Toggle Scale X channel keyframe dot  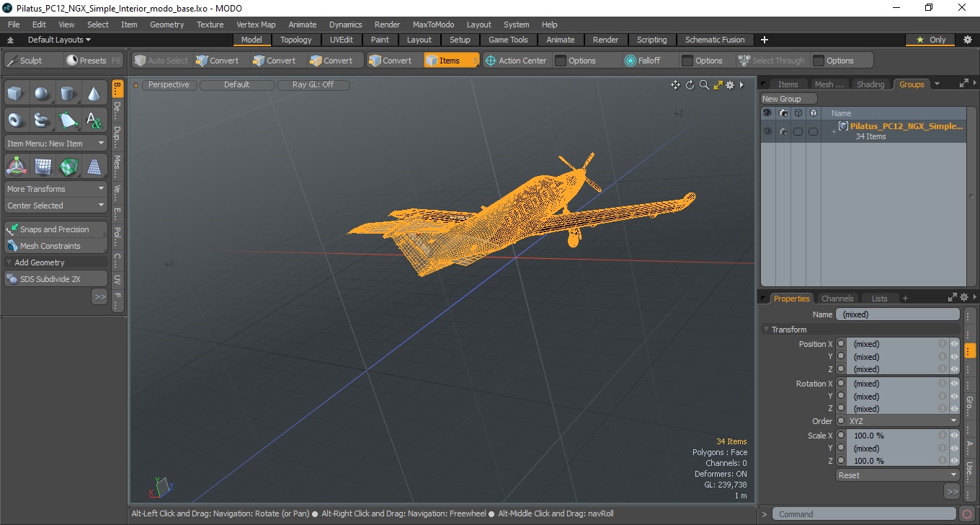click(x=841, y=436)
